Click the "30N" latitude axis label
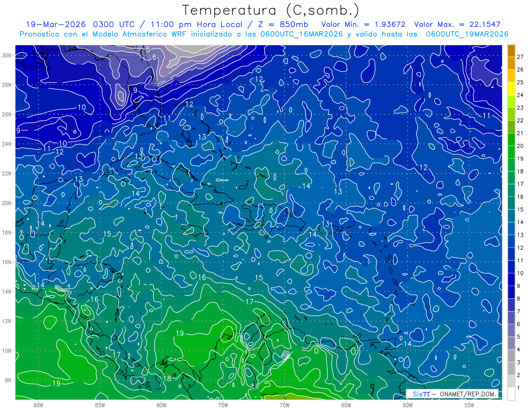The width and height of the screenshot is (532, 411). click(x=8, y=55)
